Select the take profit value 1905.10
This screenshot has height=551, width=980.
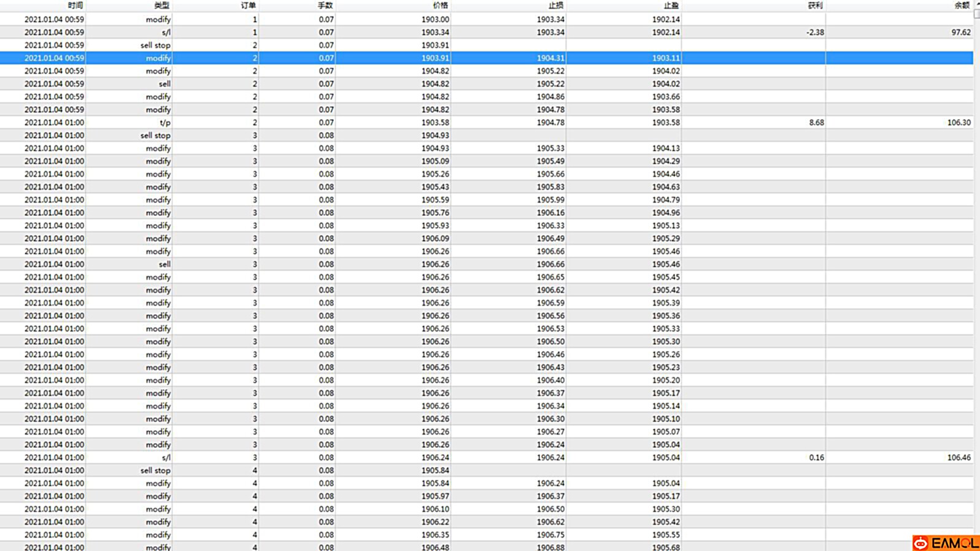click(x=666, y=419)
